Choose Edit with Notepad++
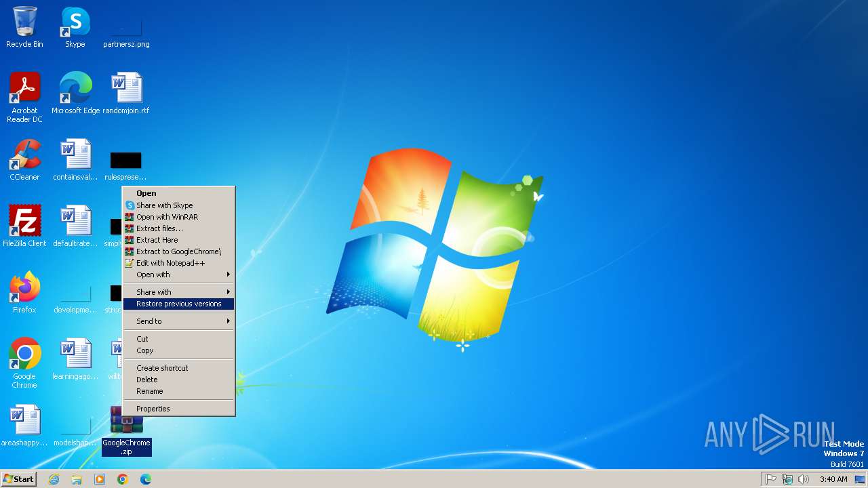The image size is (868, 488). (x=178, y=263)
